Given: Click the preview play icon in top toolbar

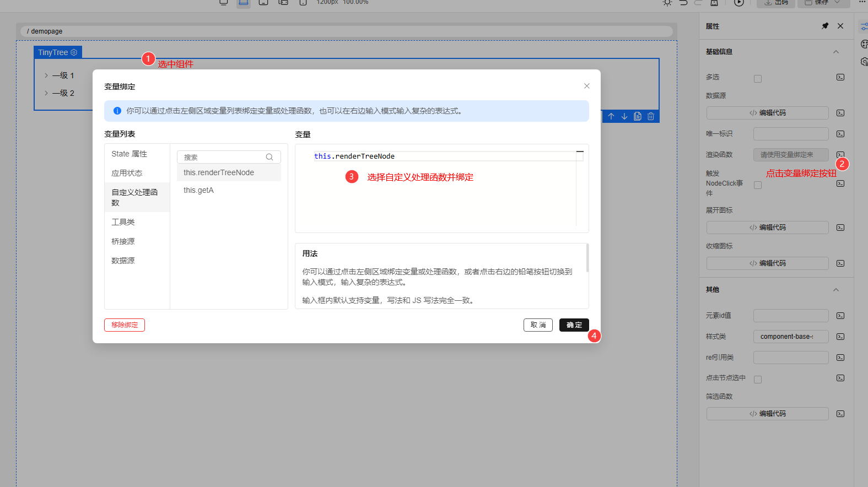Looking at the screenshot, I should (739, 3).
